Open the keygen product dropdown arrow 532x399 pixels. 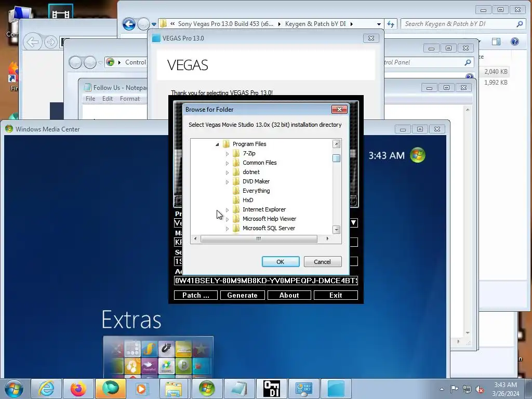pyautogui.click(x=353, y=223)
